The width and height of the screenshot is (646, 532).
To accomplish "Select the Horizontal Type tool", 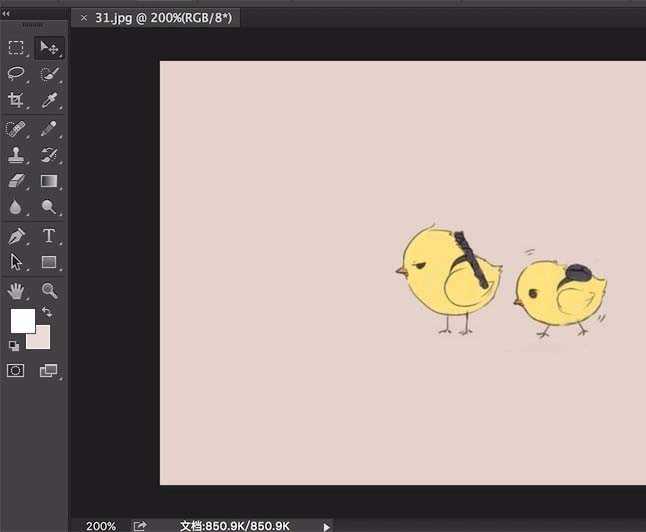I will click(x=48, y=236).
